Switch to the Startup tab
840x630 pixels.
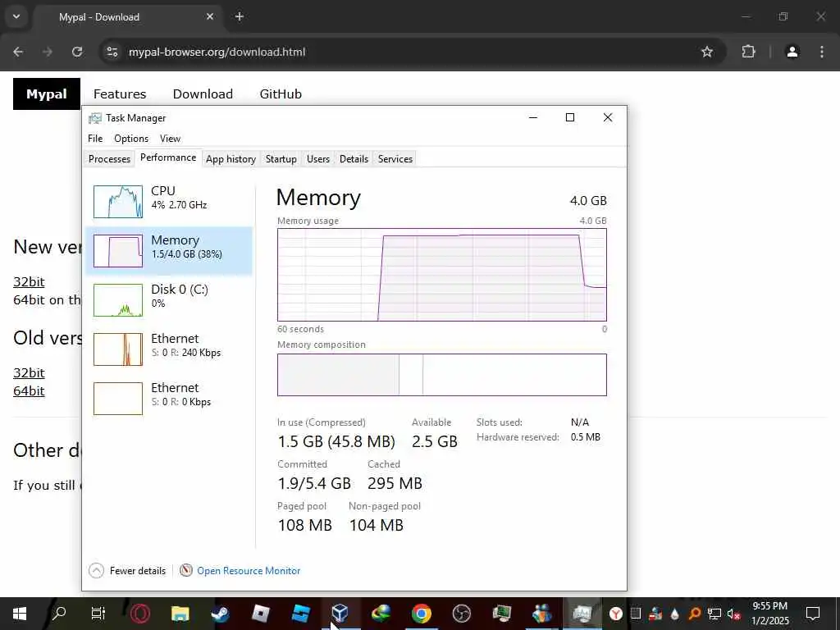281,159
